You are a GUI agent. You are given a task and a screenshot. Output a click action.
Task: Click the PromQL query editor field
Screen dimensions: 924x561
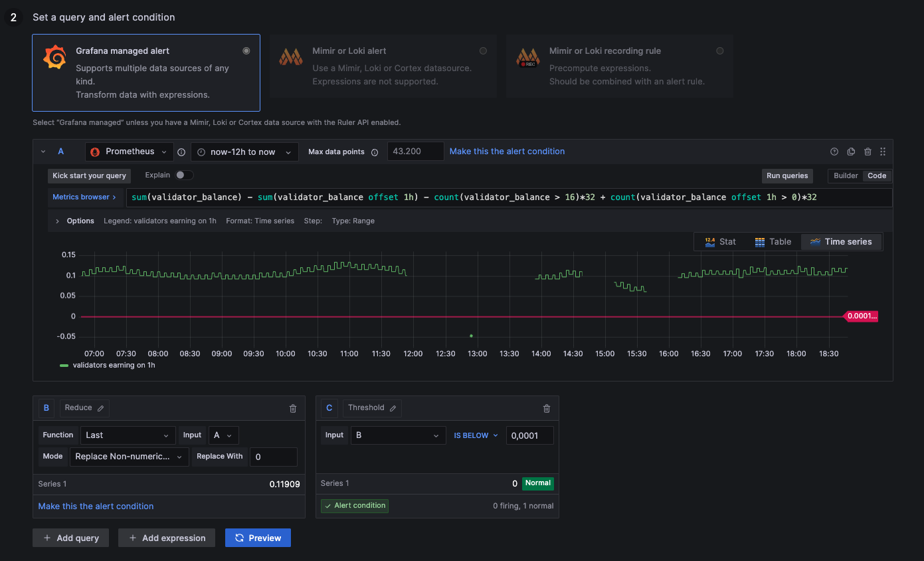tap(509, 197)
